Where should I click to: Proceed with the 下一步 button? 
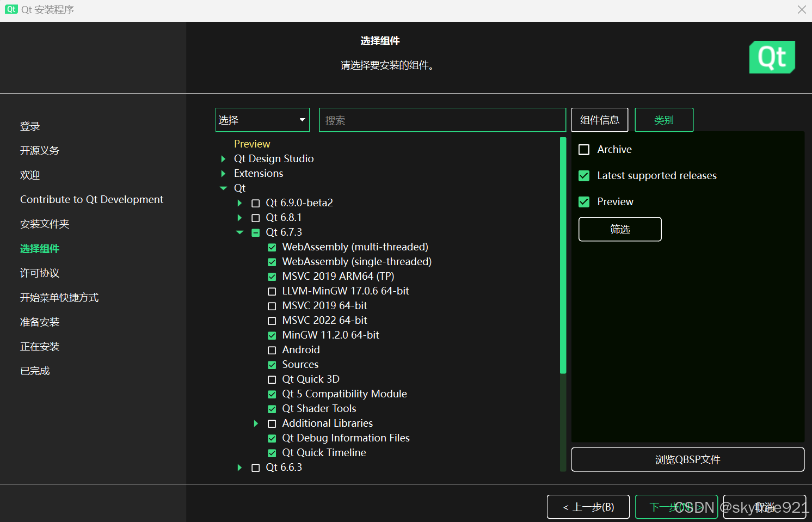tap(676, 507)
